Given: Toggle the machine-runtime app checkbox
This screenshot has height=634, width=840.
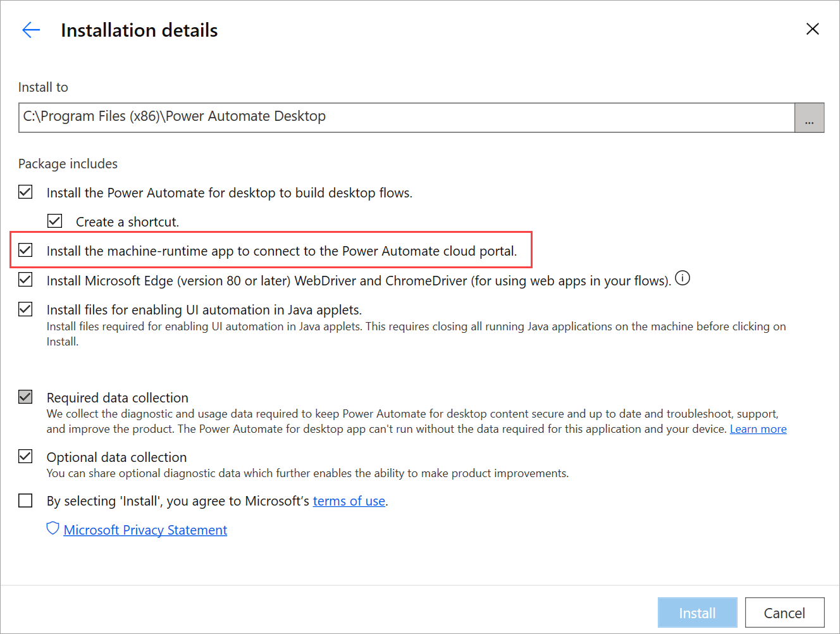Looking at the screenshot, I should pos(25,250).
